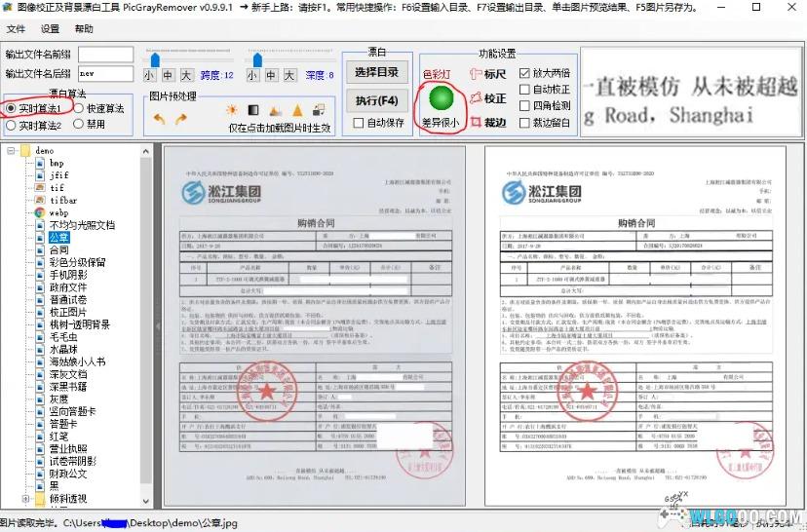Select the 彩色分级保留 tree item
The width and height of the screenshot is (807, 532).
click(77, 262)
